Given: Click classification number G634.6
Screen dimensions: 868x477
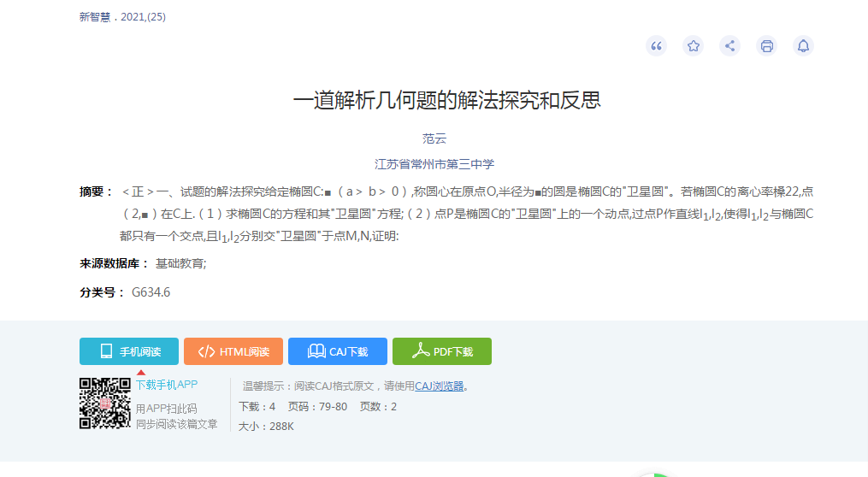Looking at the screenshot, I should 151,292.
